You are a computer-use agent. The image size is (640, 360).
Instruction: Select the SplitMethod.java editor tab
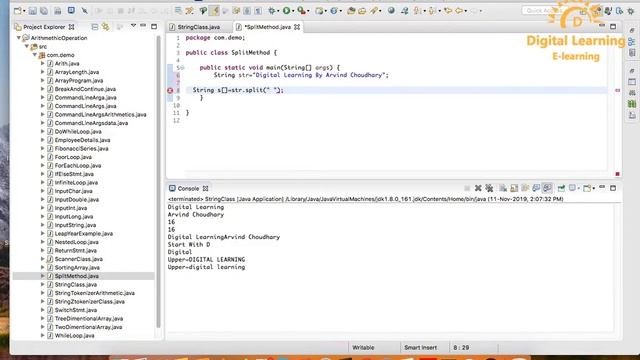tap(267, 27)
